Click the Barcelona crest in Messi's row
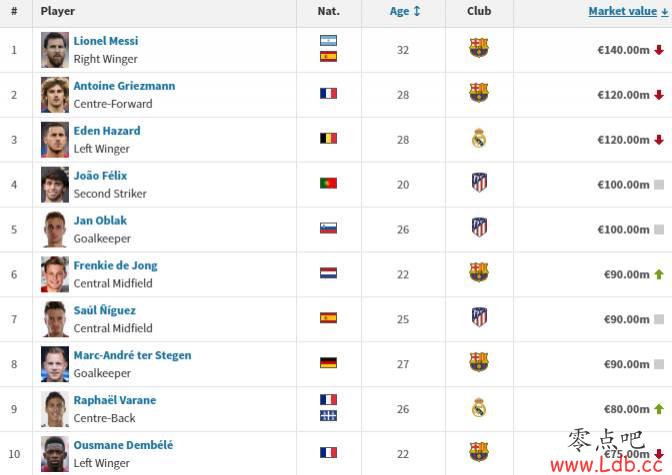Image resolution: width=672 pixels, height=475 pixels. pyautogui.click(x=479, y=48)
